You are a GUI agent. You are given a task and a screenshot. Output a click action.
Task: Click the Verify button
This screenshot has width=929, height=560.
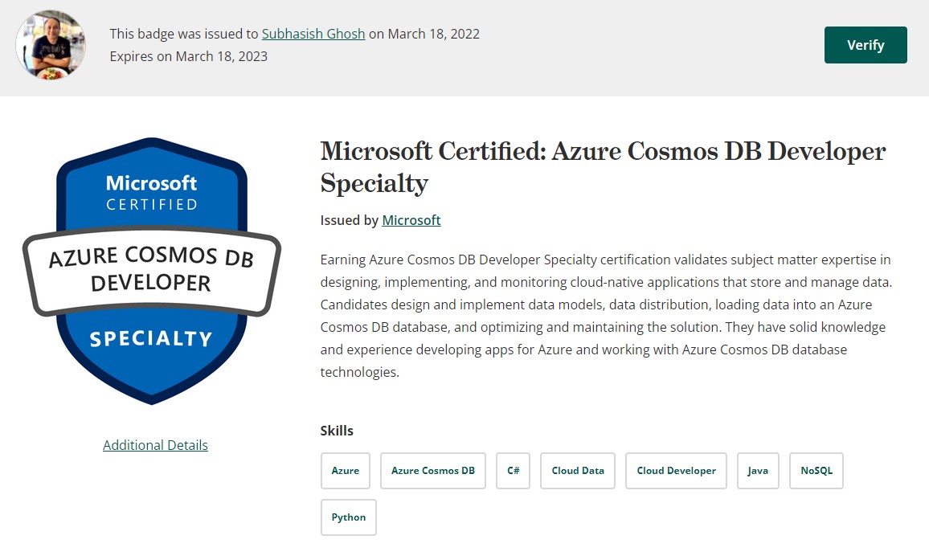coord(865,45)
